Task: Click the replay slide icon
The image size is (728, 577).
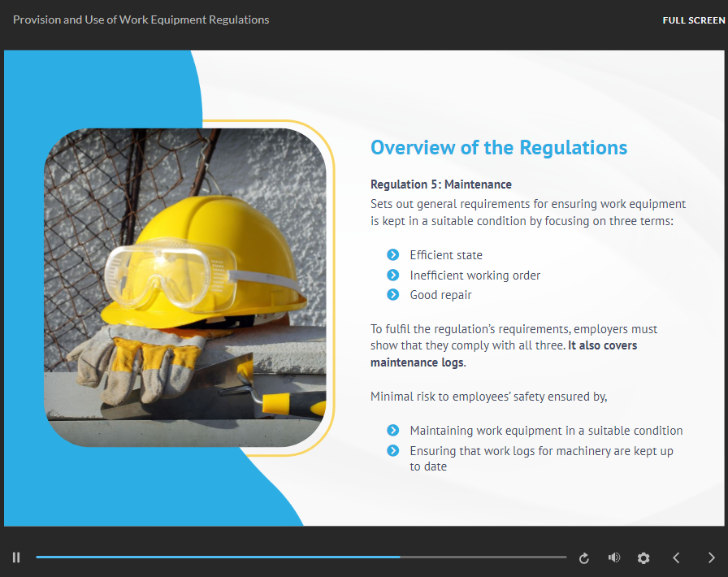Action: (x=584, y=557)
